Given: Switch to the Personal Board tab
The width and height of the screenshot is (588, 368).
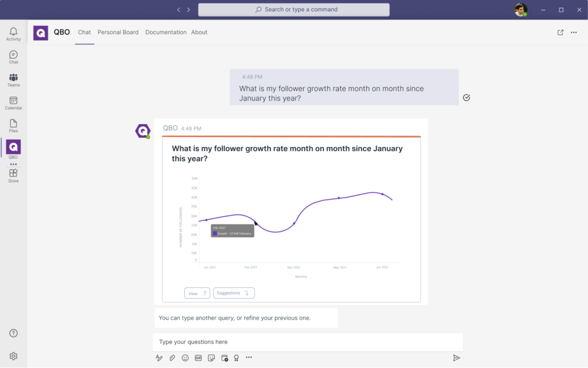Looking at the screenshot, I should point(118,32).
